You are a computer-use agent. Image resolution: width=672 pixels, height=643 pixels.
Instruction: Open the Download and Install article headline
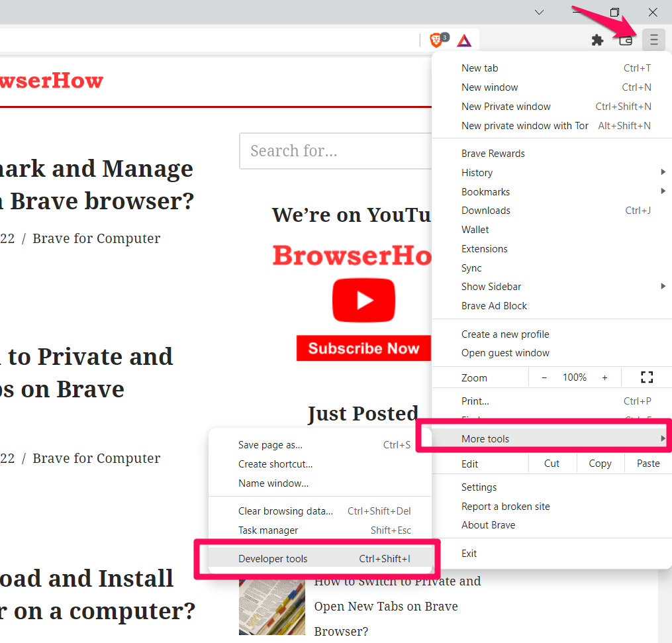coord(98,595)
